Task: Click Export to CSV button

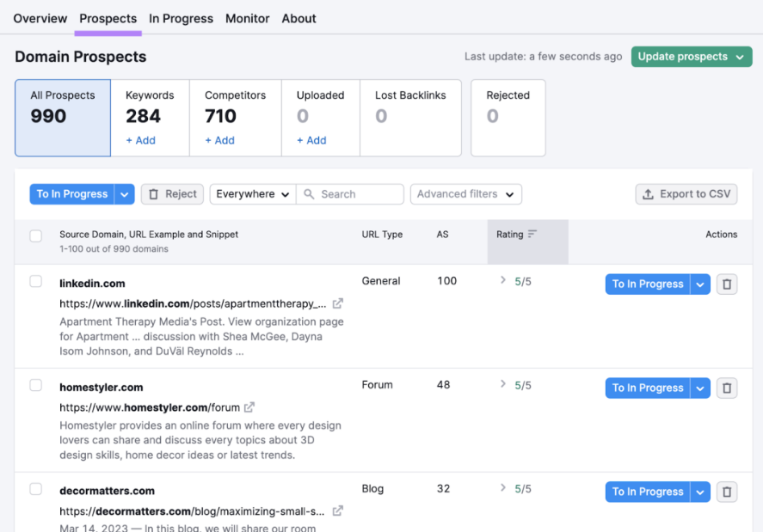Action: click(686, 194)
